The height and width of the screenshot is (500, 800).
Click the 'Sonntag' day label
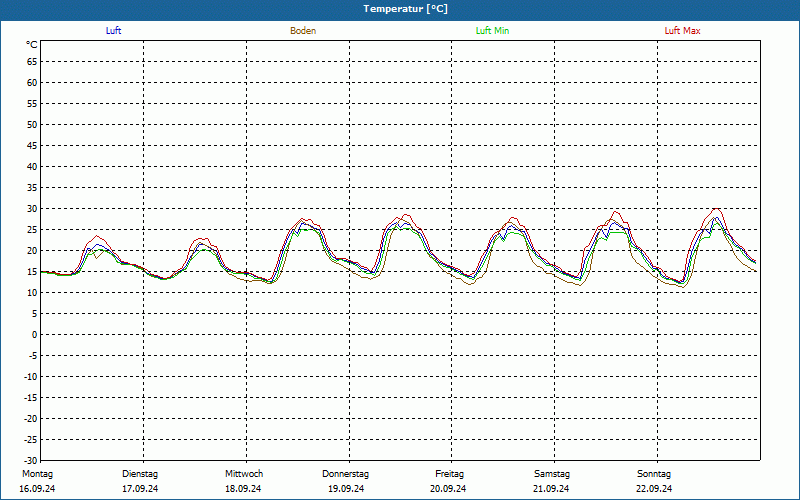[654, 474]
